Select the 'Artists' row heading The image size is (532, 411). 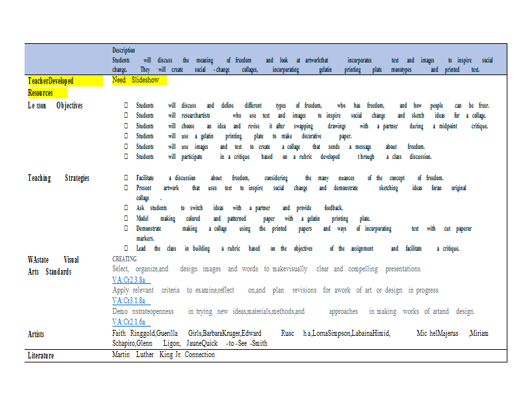(36, 334)
